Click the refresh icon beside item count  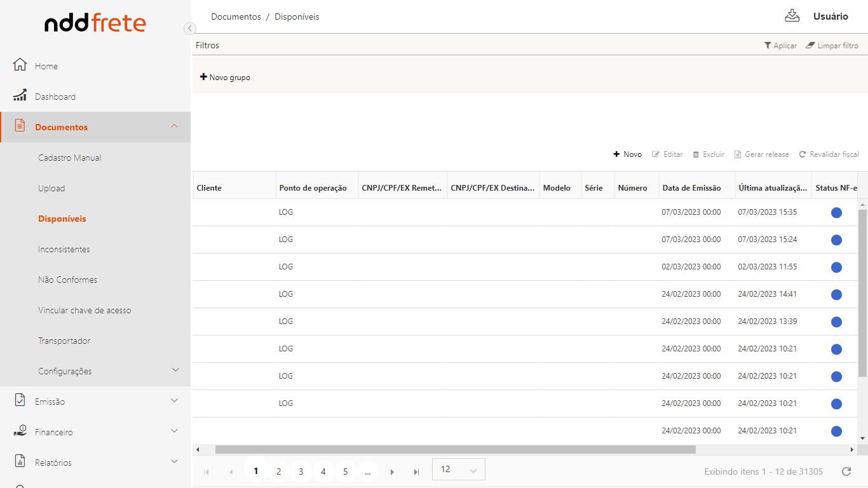coord(846,471)
